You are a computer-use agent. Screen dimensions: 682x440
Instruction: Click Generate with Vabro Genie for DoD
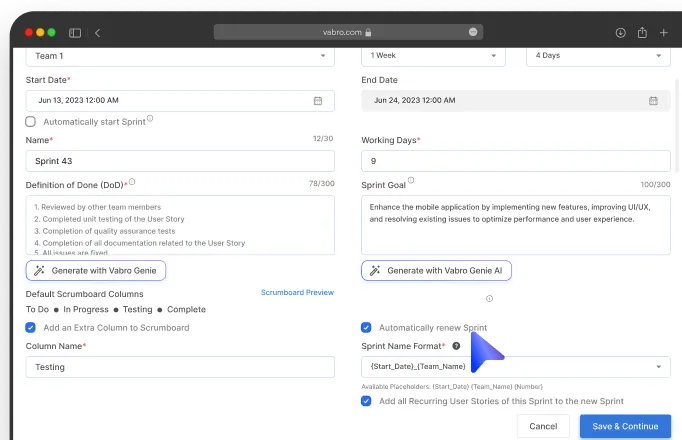click(95, 270)
